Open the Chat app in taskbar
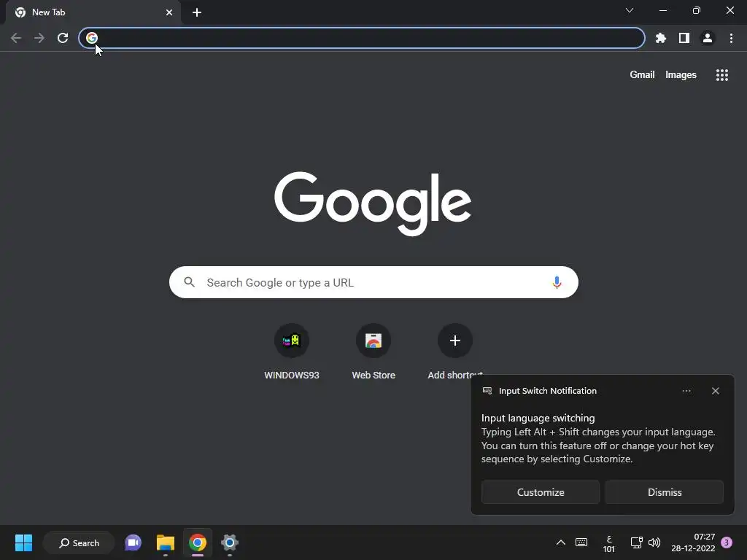The height and width of the screenshot is (560, 747). tap(133, 542)
